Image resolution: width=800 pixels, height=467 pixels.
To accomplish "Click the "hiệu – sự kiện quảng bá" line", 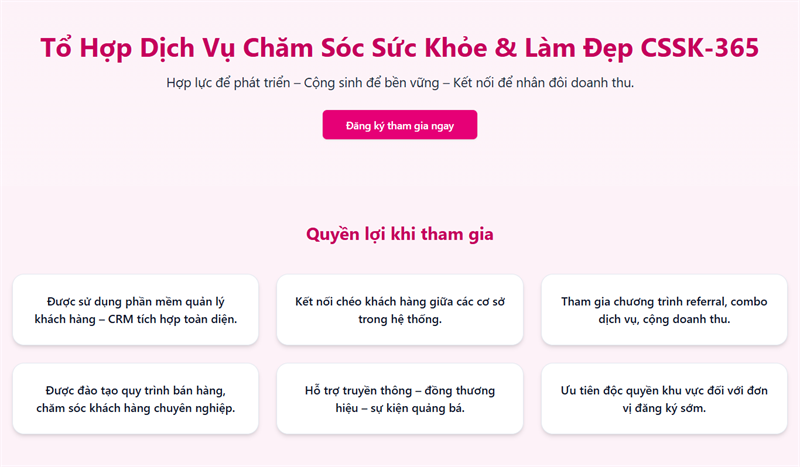I will (399, 408).
